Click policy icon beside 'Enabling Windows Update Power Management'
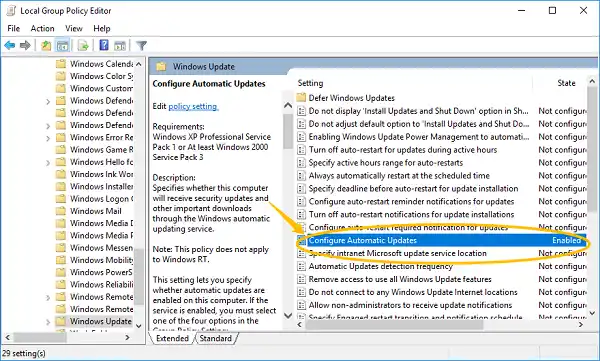Viewport: 600px width, 361px height. (302, 137)
